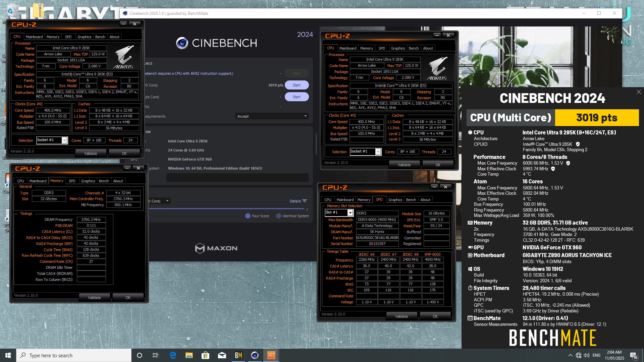Toggle the Identical System legend marker

(x=278, y=216)
